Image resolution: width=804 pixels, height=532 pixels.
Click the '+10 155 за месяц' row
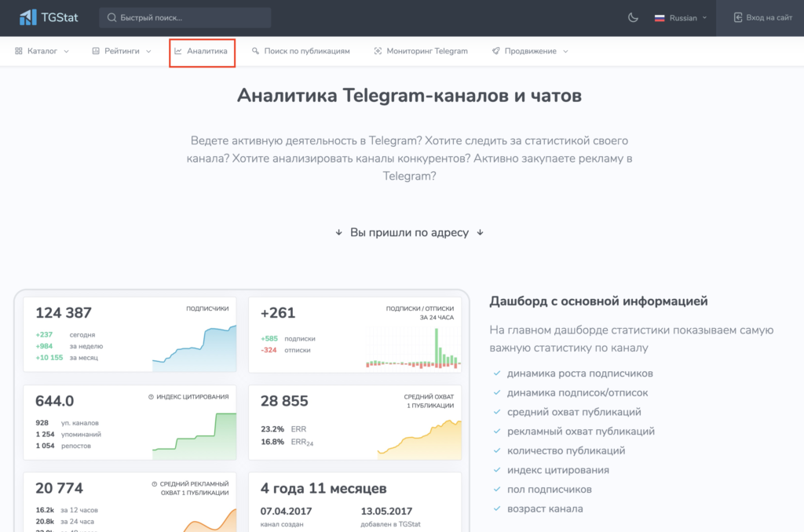67,358
